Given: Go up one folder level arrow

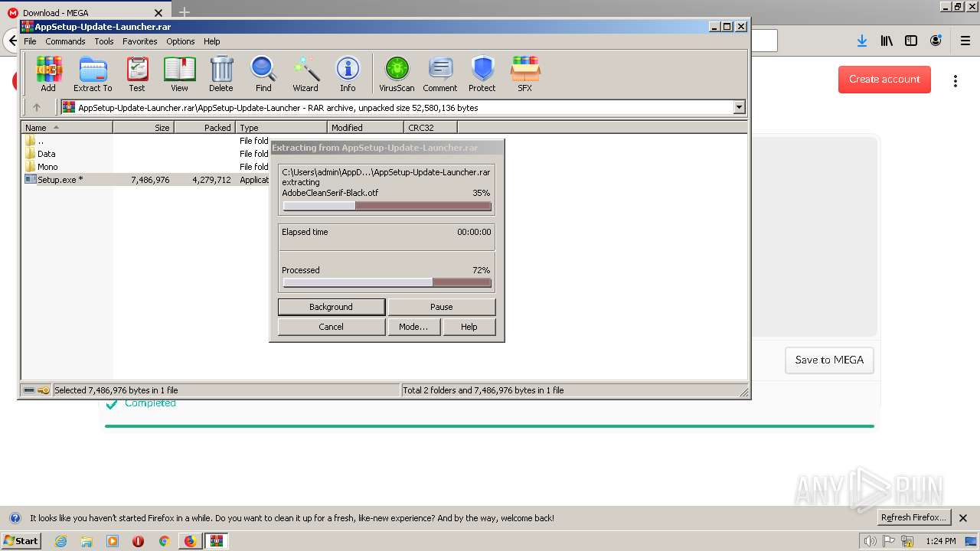Looking at the screenshot, I should coord(36,108).
